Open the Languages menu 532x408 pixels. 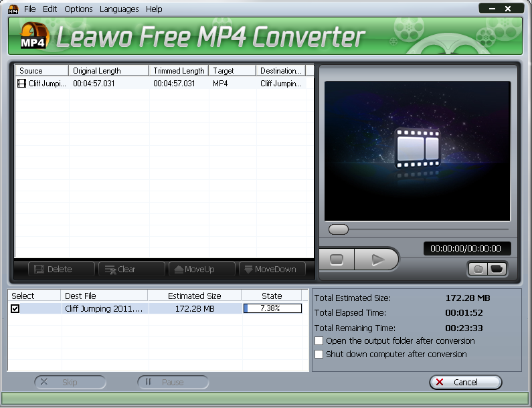point(119,9)
